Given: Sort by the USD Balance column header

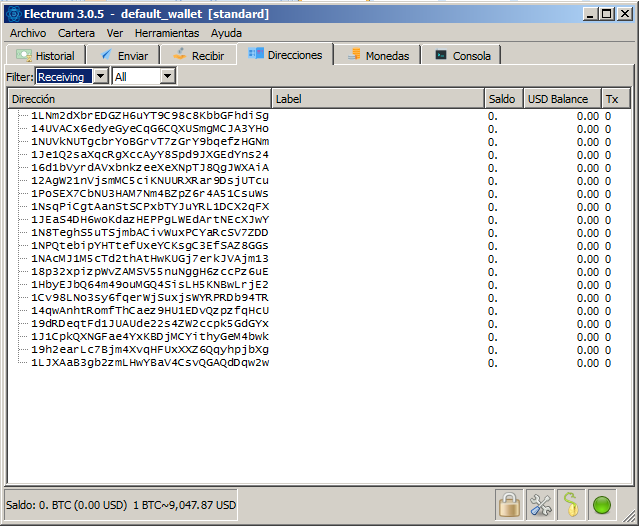Looking at the screenshot, I should click(x=562, y=99).
